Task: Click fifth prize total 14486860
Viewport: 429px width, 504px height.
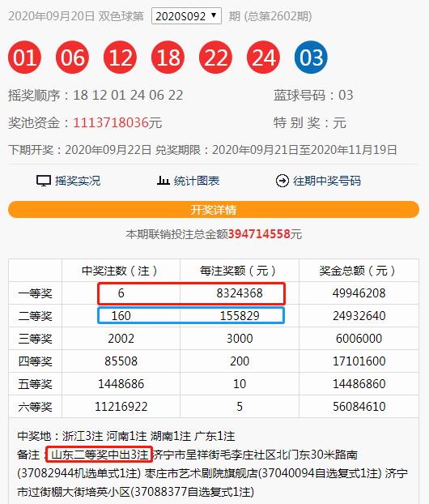Action: point(359,384)
